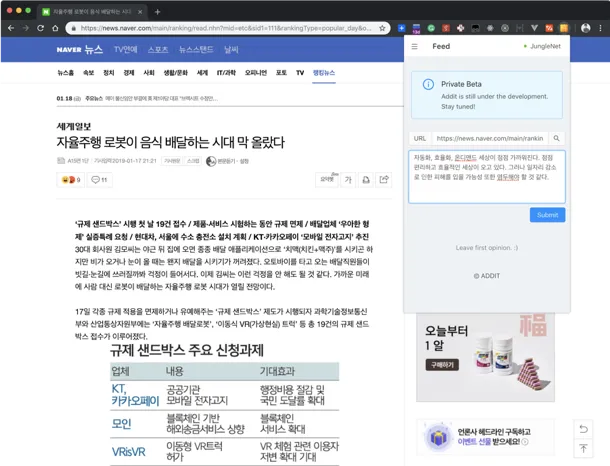Open the TV section in news menu
Viewport: 610px width, 466px height.
point(300,73)
